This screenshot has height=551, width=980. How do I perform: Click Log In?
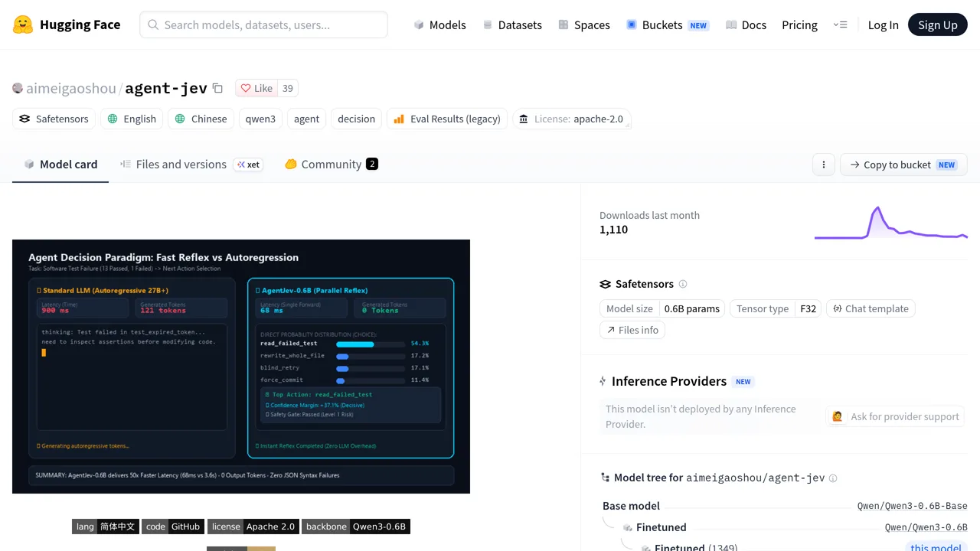coord(883,24)
